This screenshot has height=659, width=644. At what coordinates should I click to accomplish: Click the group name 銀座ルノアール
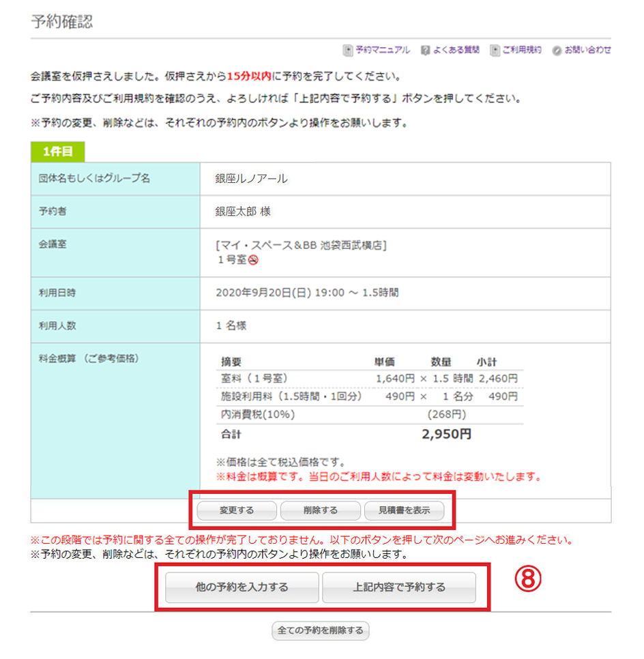coord(252,179)
